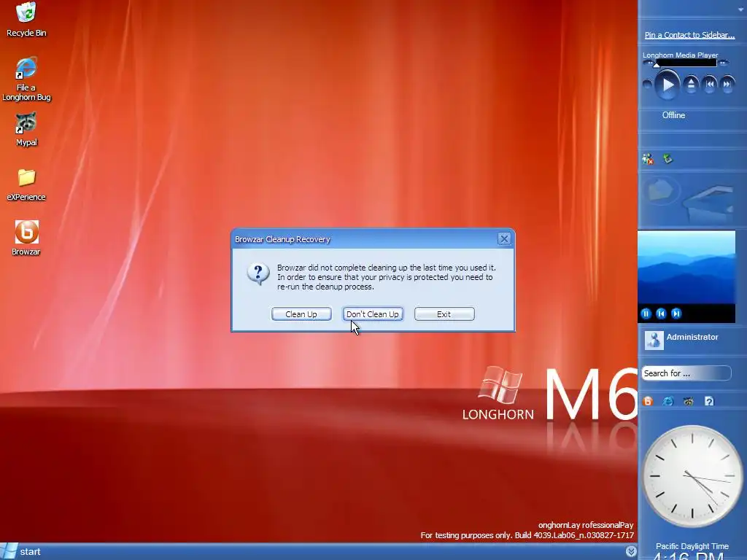Viewport: 747px width, 560px height.
Task: Expand the notification chevron at taskbar end
Action: 631,551
